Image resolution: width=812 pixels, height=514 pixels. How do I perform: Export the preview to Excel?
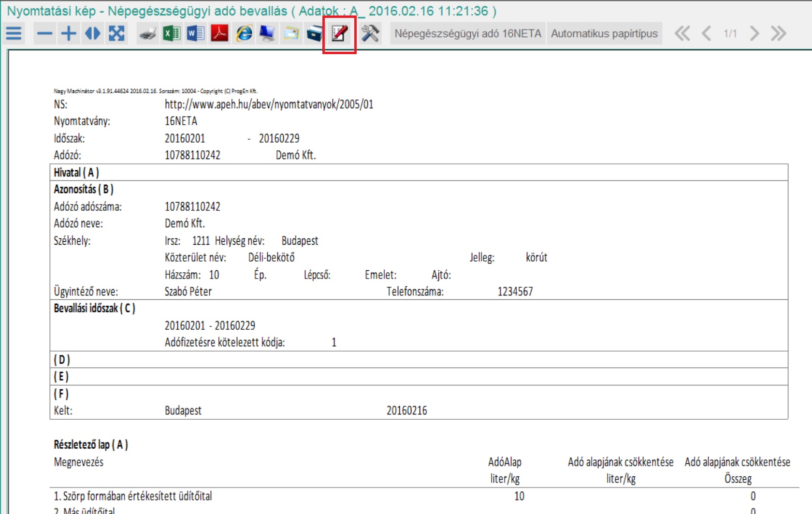172,33
